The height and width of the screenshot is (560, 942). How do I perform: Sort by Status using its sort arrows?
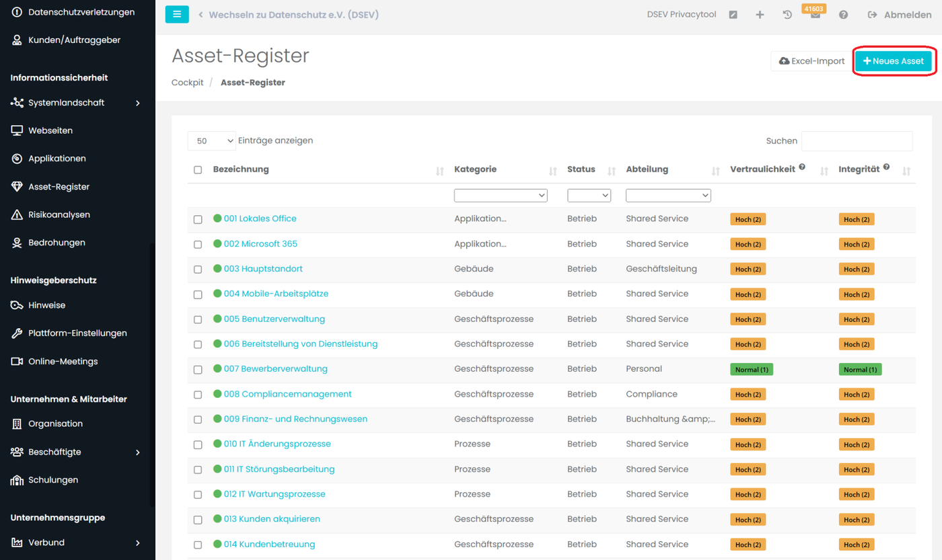[x=612, y=171]
